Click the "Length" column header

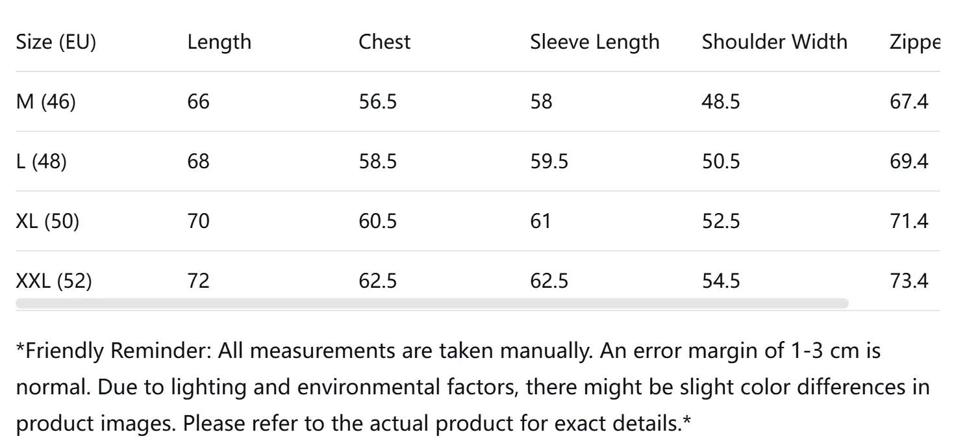coord(219,42)
